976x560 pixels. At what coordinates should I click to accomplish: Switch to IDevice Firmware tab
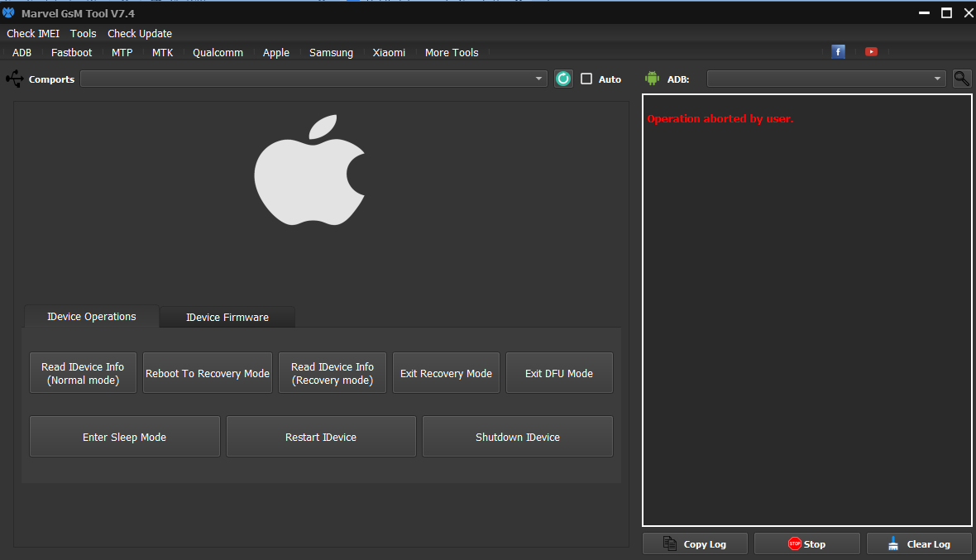[x=227, y=318]
